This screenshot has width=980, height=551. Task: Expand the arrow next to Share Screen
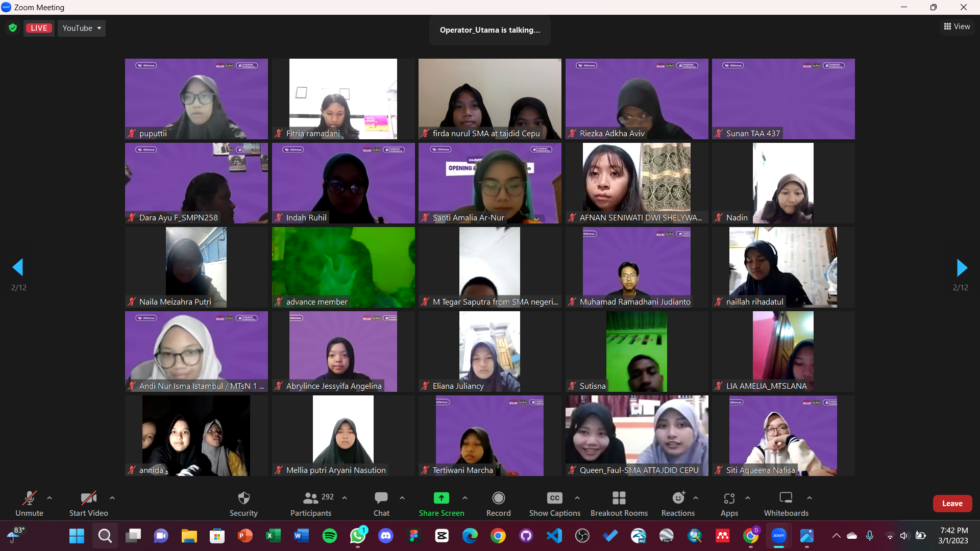[464, 498]
